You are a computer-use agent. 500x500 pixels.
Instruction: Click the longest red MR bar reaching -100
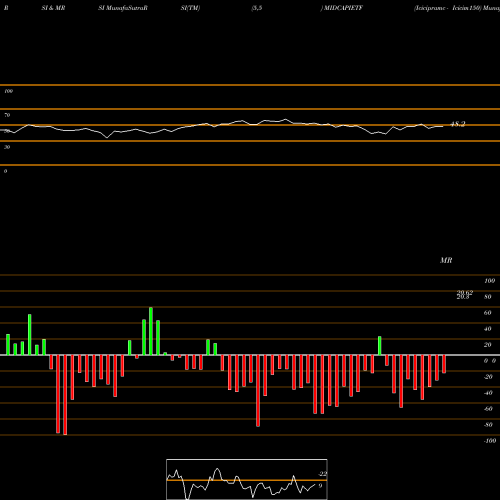(x=65, y=395)
